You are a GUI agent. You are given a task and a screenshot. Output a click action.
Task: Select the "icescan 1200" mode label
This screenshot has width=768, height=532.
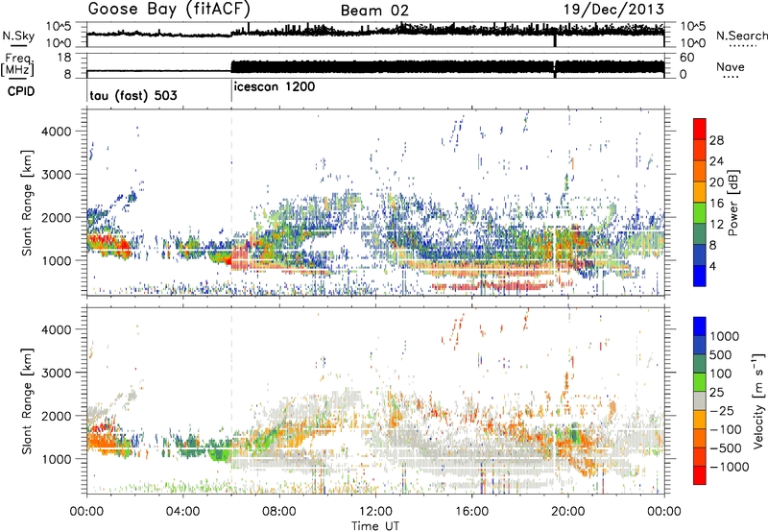pos(275,87)
